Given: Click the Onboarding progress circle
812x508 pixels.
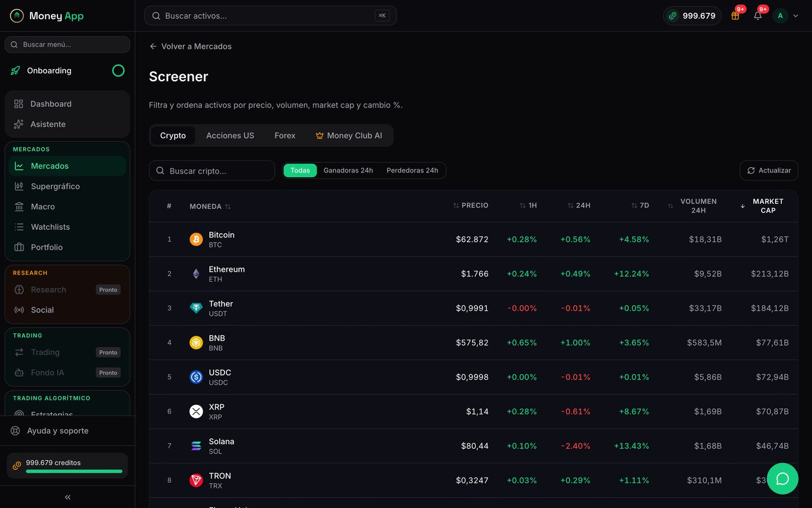Looking at the screenshot, I should point(118,71).
